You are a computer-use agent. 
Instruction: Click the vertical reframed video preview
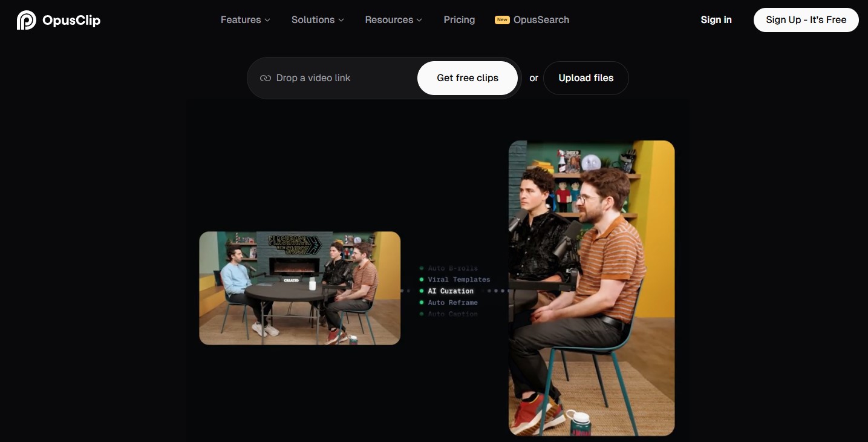tap(591, 288)
